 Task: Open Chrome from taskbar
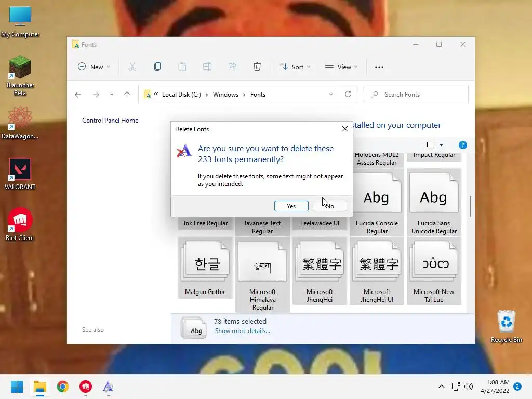click(x=63, y=387)
